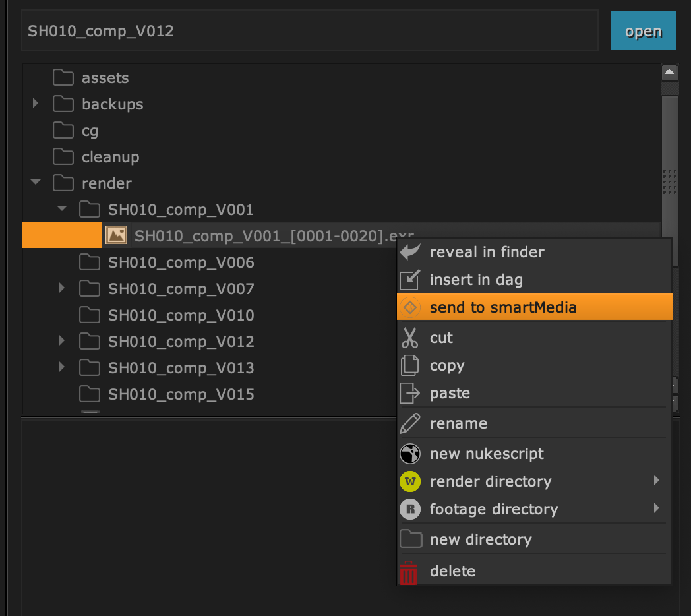Click the EXR image sequence thumbnail icon
The height and width of the screenshot is (616, 691).
point(116,235)
